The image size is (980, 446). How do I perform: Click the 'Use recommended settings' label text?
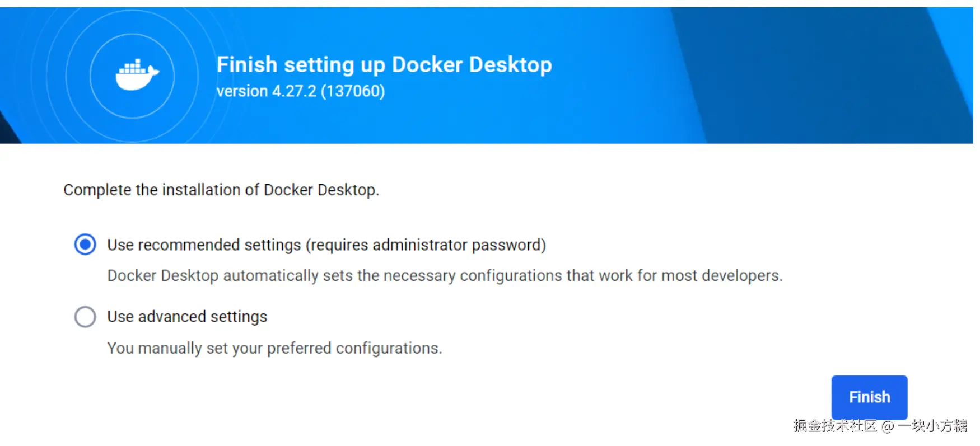point(204,245)
